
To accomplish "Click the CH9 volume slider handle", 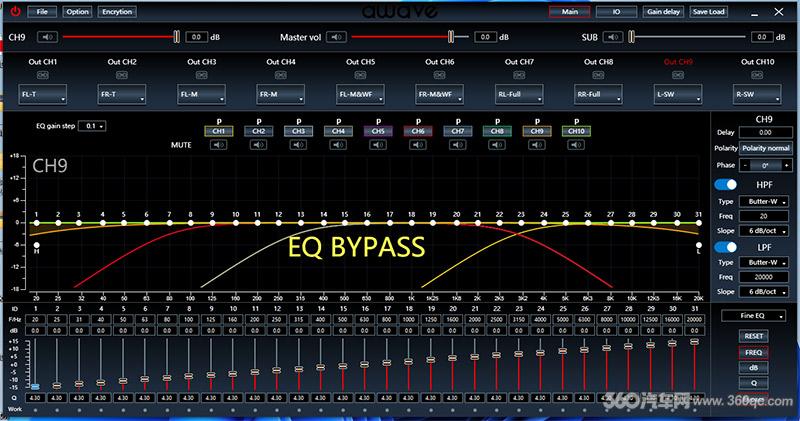I will [x=177, y=37].
